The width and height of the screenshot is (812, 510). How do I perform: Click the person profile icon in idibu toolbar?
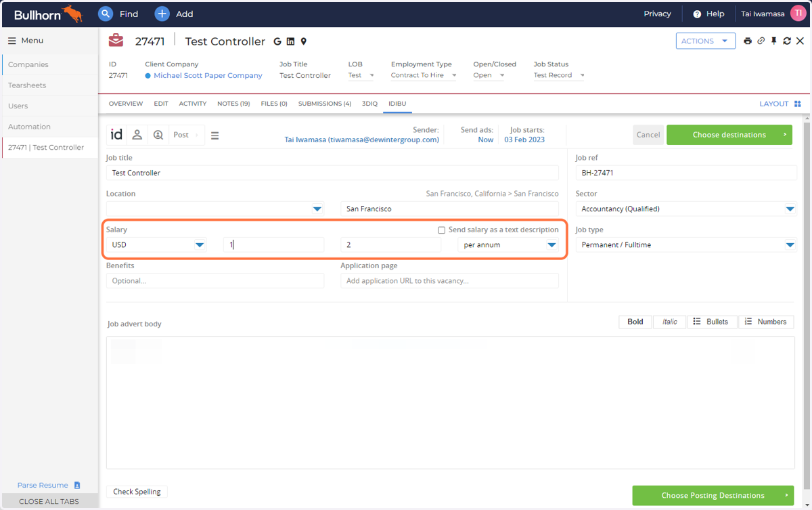137,135
